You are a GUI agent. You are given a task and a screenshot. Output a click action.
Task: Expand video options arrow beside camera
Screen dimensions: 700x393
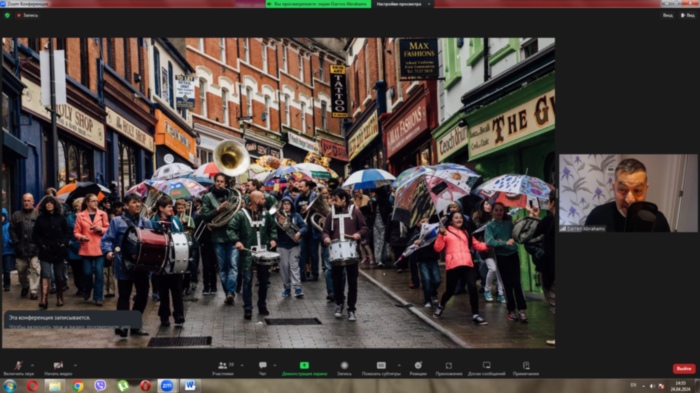coord(75,365)
